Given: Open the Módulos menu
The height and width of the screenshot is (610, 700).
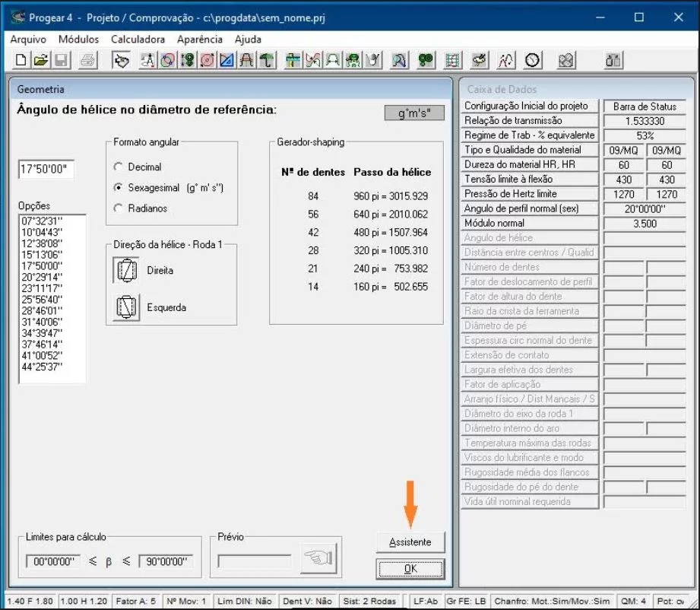Looking at the screenshot, I should pos(78,40).
